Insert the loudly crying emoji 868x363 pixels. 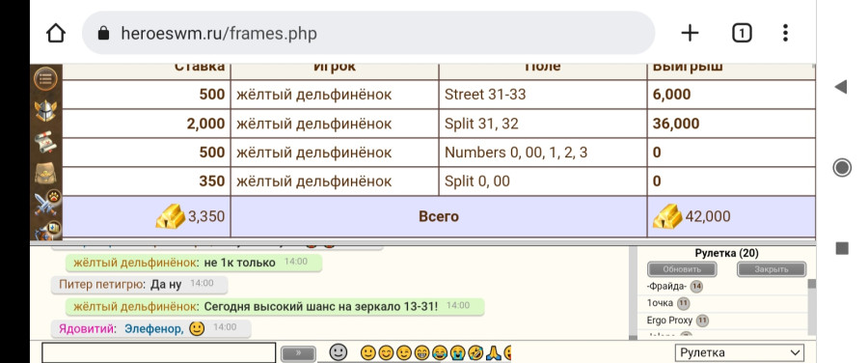[x=457, y=352]
